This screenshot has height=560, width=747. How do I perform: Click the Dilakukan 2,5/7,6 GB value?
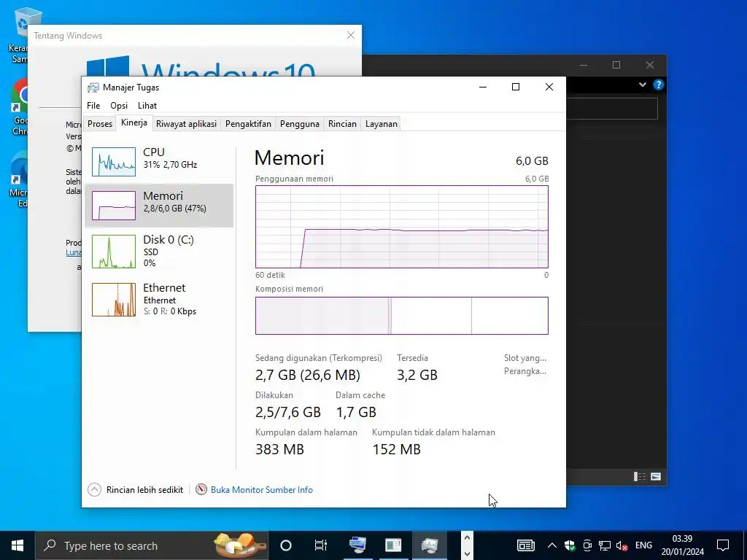287,413
